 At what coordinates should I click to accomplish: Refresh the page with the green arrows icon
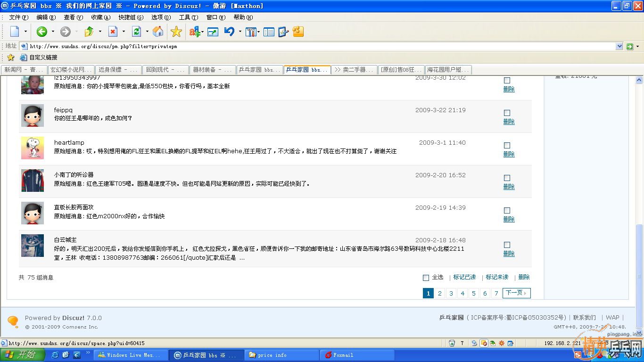click(x=137, y=32)
